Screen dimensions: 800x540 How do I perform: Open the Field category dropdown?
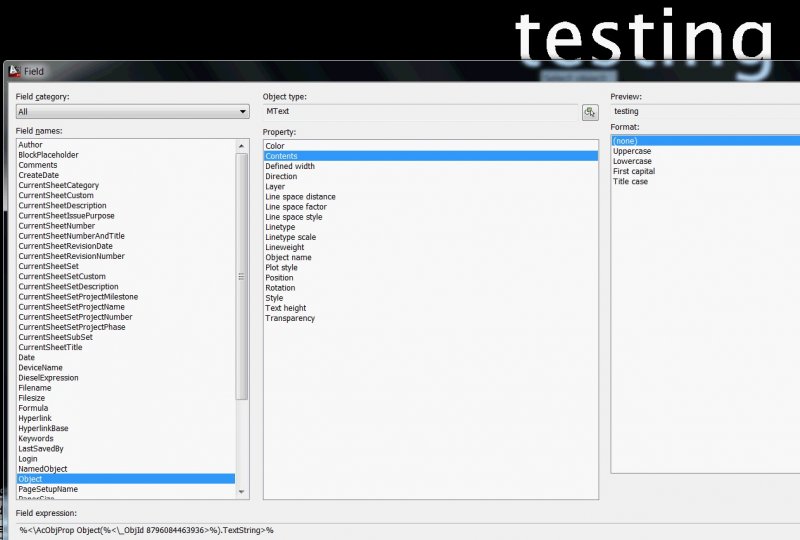coord(133,112)
